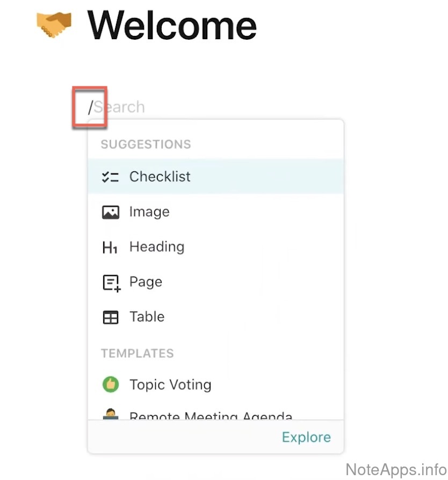The height and width of the screenshot is (480, 448).
Task: Select the Remote Meeting Agenda template text
Action: point(211,416)
